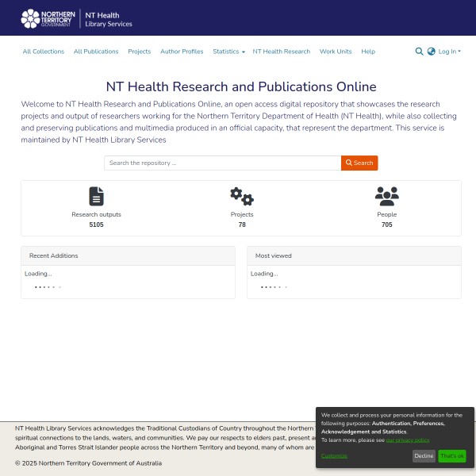The width and height of the screenshot is (476, 476).
Task: Navigate to NT Health Research
Action: 282,52
